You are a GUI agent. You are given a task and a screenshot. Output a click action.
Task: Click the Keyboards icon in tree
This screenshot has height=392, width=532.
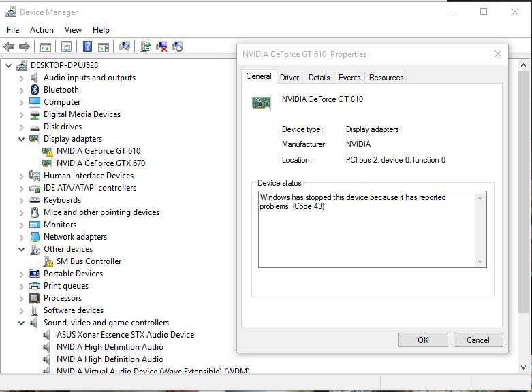pyautogui.click(x=35, y=200)
